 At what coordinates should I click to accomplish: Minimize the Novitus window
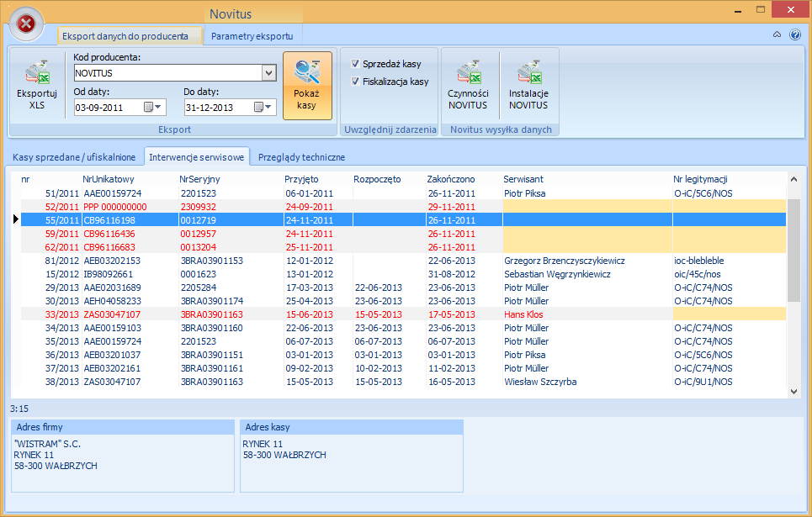(x=738, y=10)
